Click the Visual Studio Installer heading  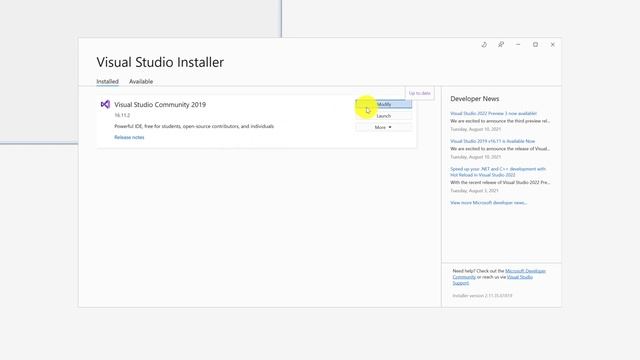coord(160,62)
